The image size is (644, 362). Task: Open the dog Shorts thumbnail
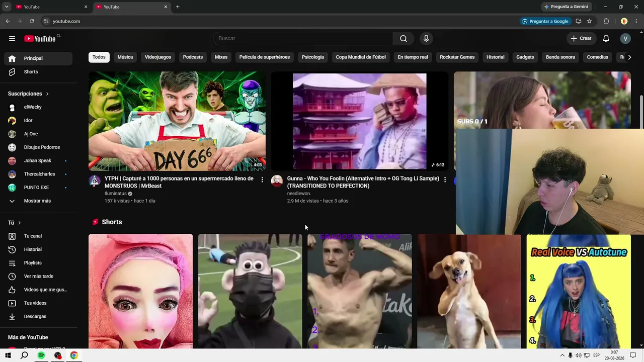tap(469, 291)
